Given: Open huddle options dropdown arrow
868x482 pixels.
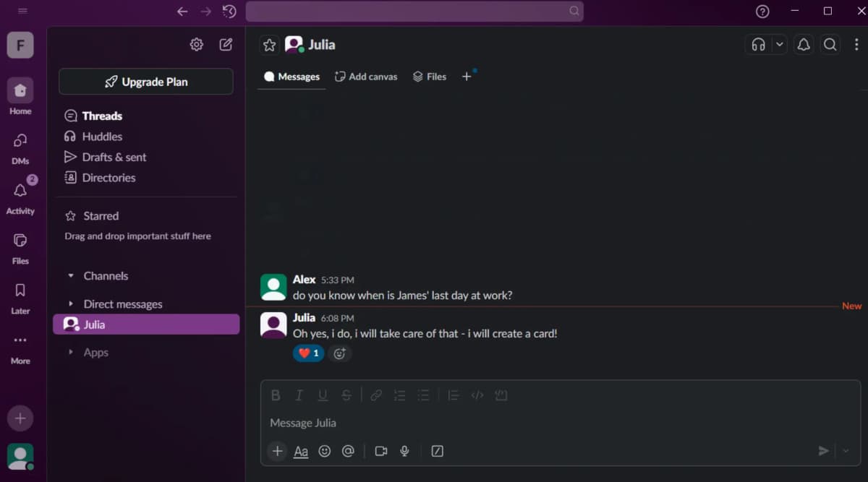Looking at the screenshot, I should [x=779, y=45].
